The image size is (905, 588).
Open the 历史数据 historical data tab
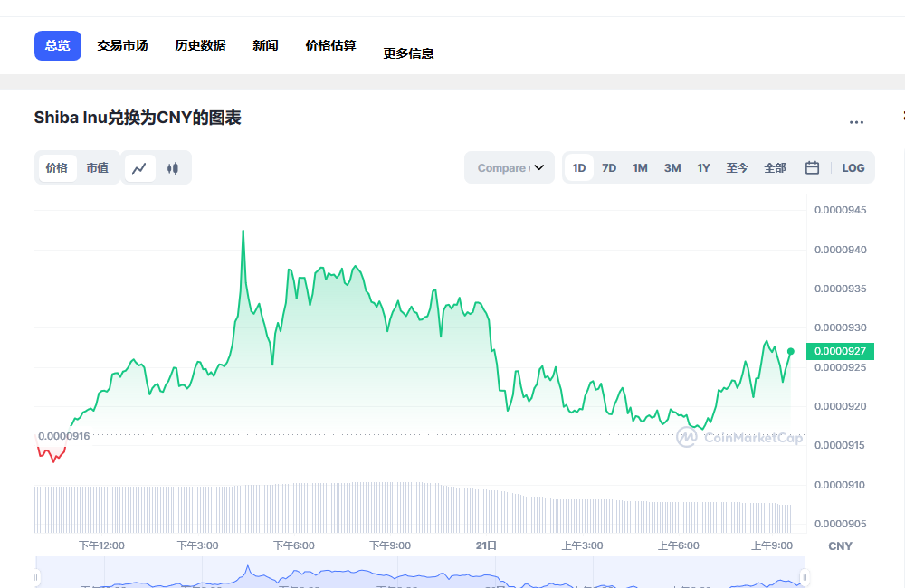200,45
